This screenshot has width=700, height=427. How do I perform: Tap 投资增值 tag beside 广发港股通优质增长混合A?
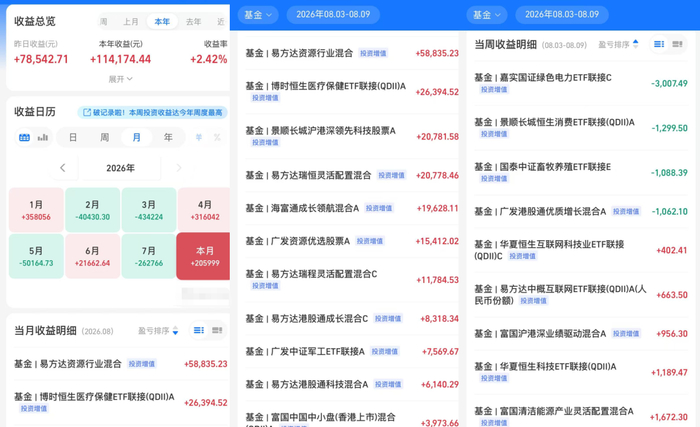coord(626,211)
